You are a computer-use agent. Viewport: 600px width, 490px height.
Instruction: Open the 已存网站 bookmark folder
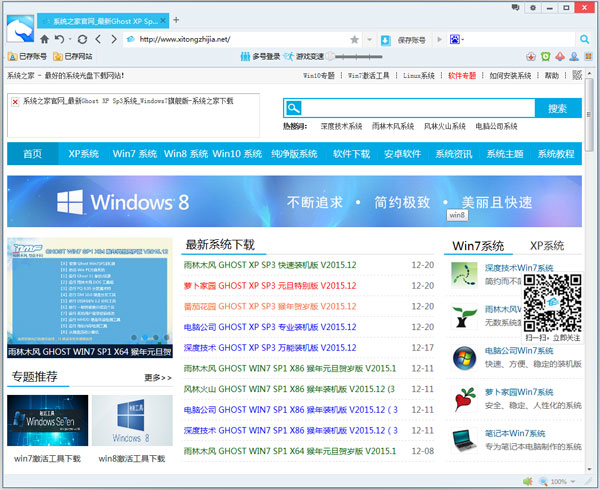tap(73, 57)
